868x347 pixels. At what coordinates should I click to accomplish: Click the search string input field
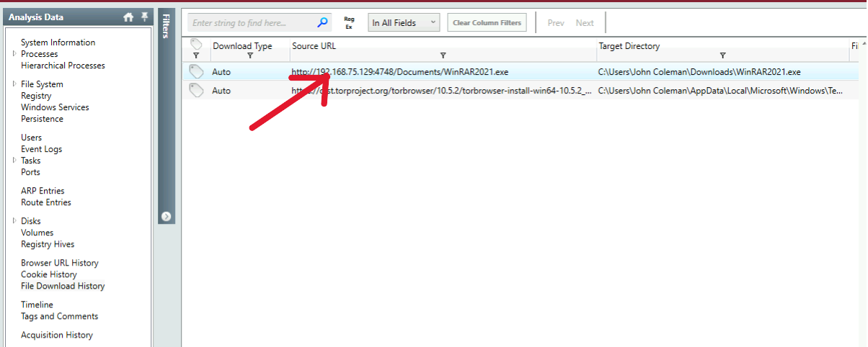tap(252, 23)
